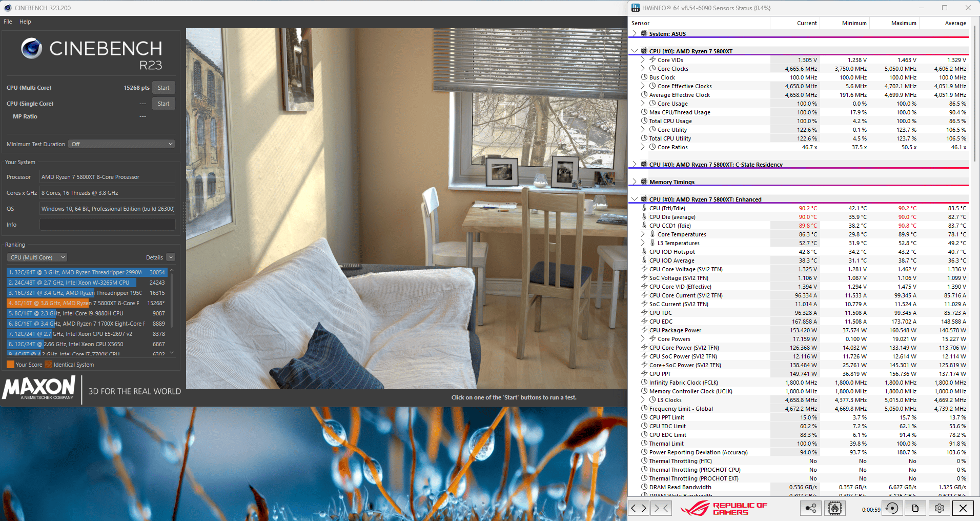Click the collapse columns arrows button in HWiNFO

(x=660, y=508)
